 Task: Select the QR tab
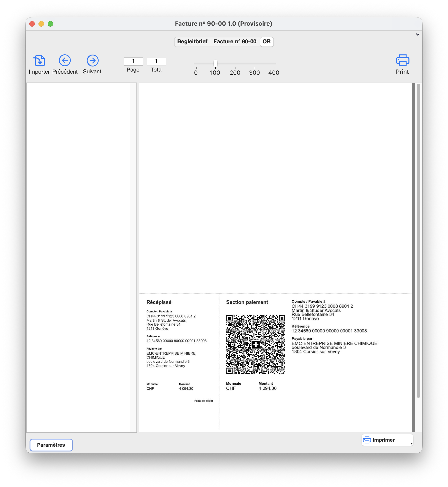pyautogui.click(x=266, y=42)
